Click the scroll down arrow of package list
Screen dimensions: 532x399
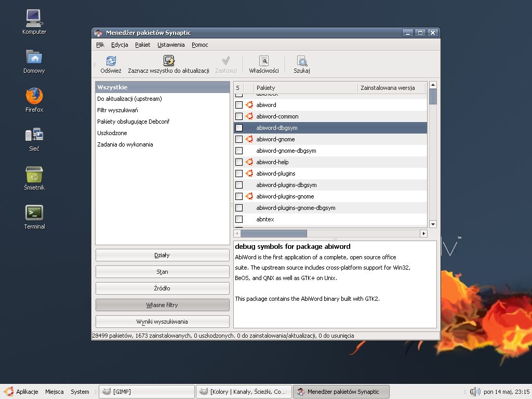point(433,224)
